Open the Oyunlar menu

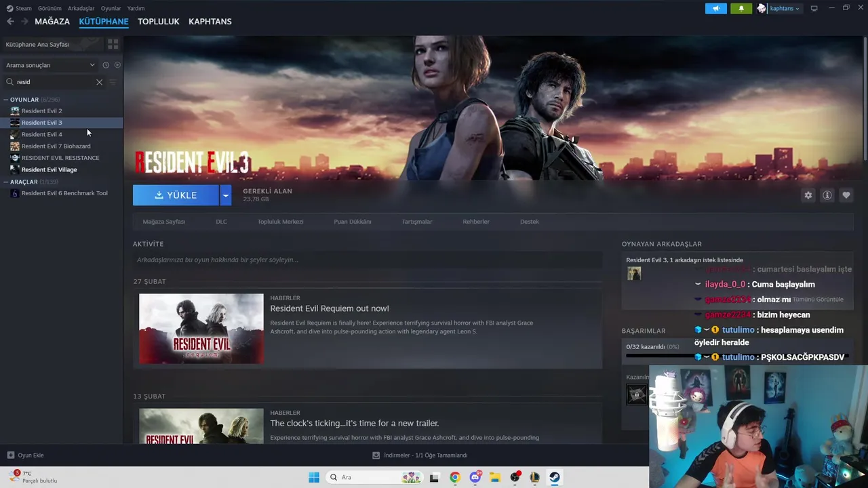[111, 8]
